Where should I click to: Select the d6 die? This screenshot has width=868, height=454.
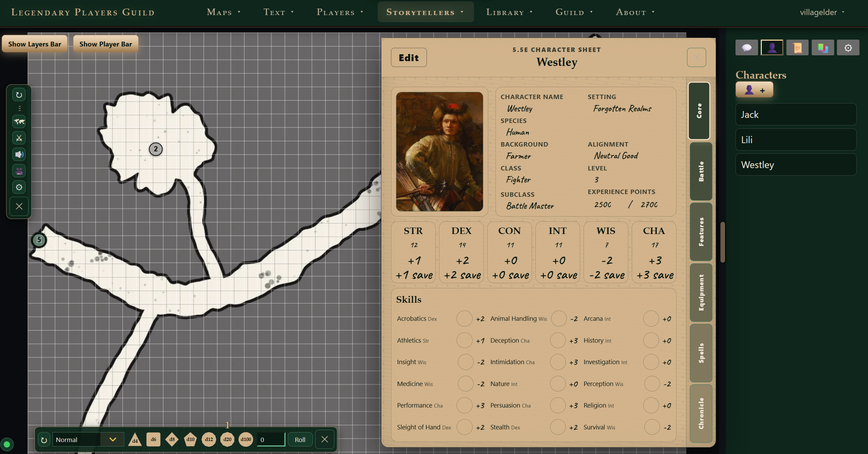153,440
